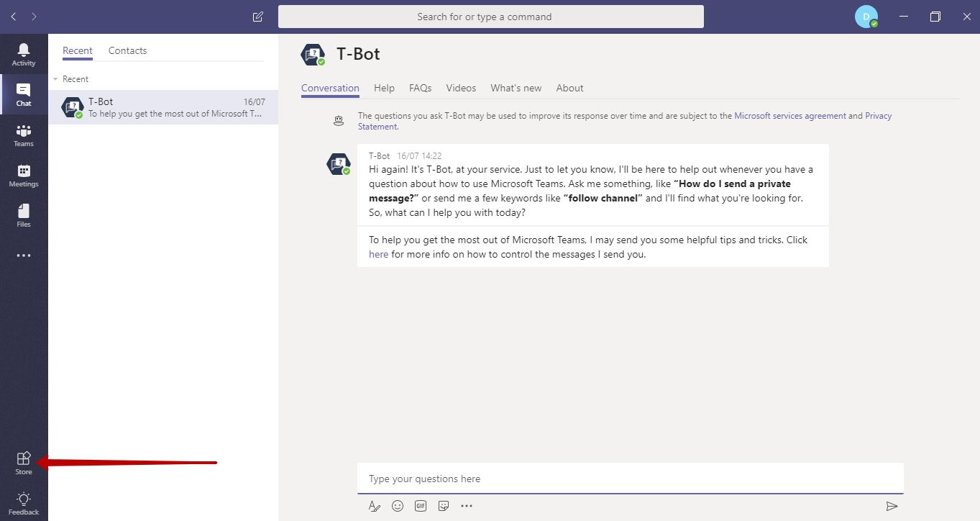The width and height of the screenshot is (980, 521).
Task: Click the T-Bot header avatar
Action: pyautogui.click(x=313, y=55)
